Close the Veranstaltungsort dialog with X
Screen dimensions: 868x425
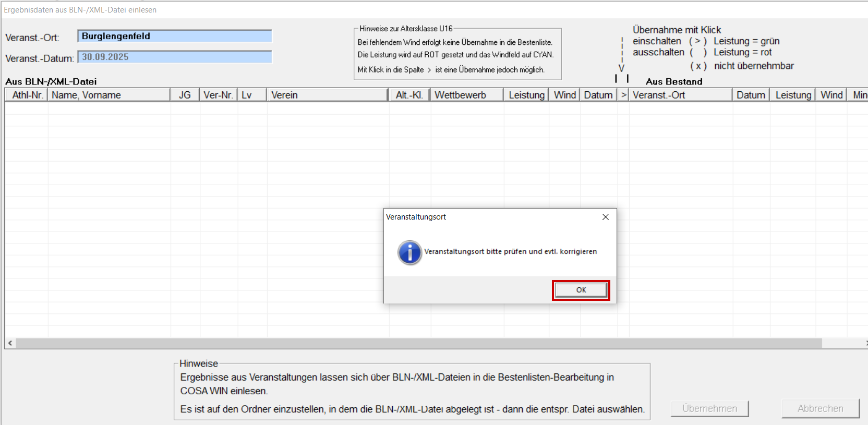(605, 217)
